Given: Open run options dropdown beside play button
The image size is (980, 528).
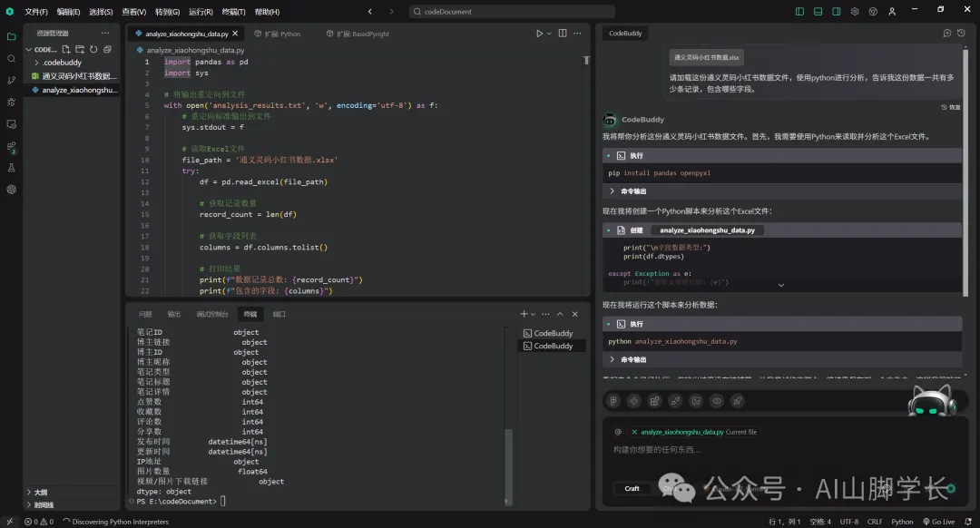Looking at the screenshot, I should 549,34.
